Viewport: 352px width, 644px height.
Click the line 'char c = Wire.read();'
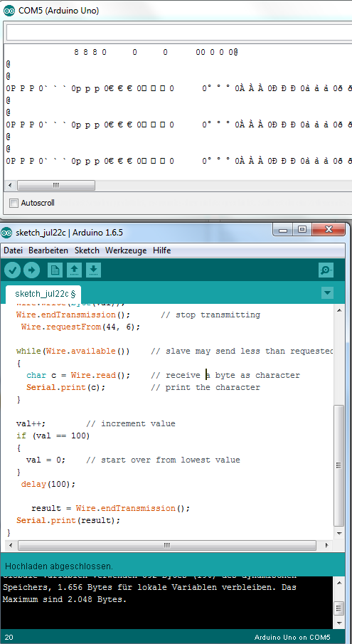coord(78,376)
